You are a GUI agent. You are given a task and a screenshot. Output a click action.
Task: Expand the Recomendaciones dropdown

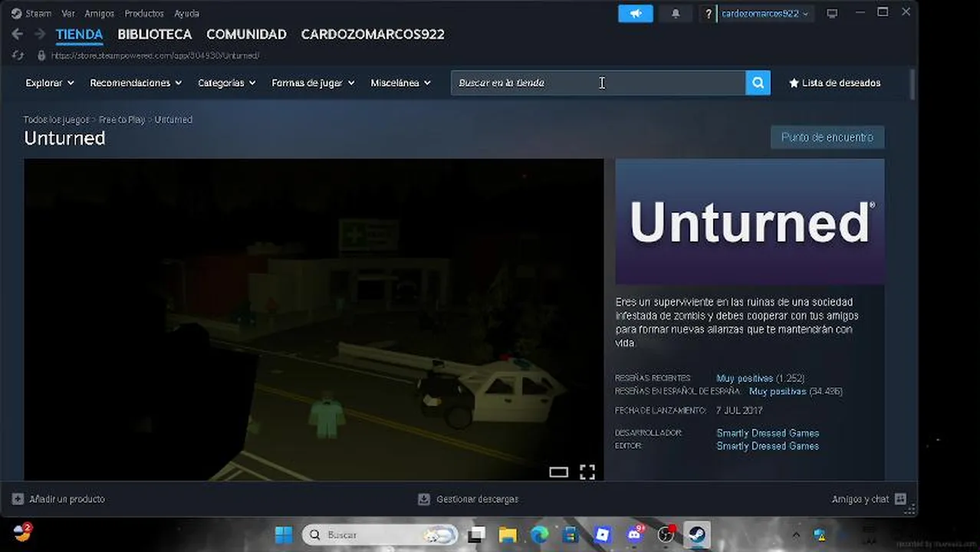click(136, 83)
